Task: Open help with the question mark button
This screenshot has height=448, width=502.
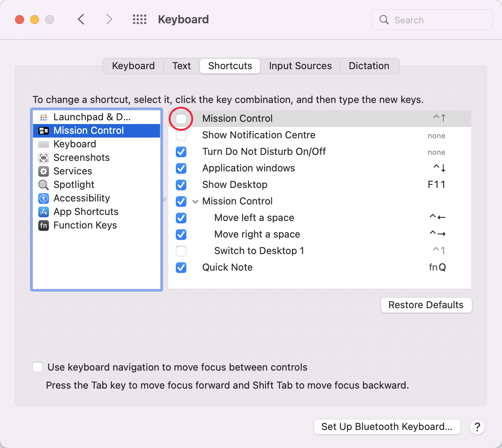Action: coord(477,427)
